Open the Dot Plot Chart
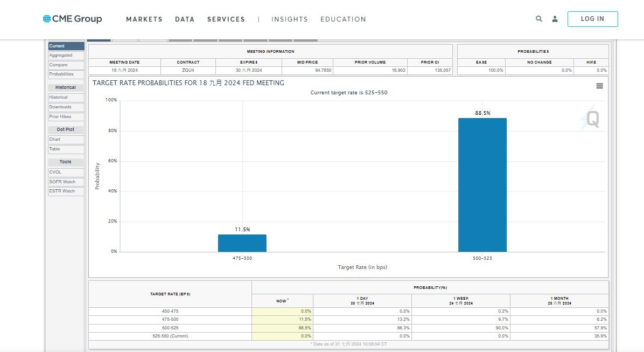Viewport: 644px width, 352px height. (x=66, y=139)
